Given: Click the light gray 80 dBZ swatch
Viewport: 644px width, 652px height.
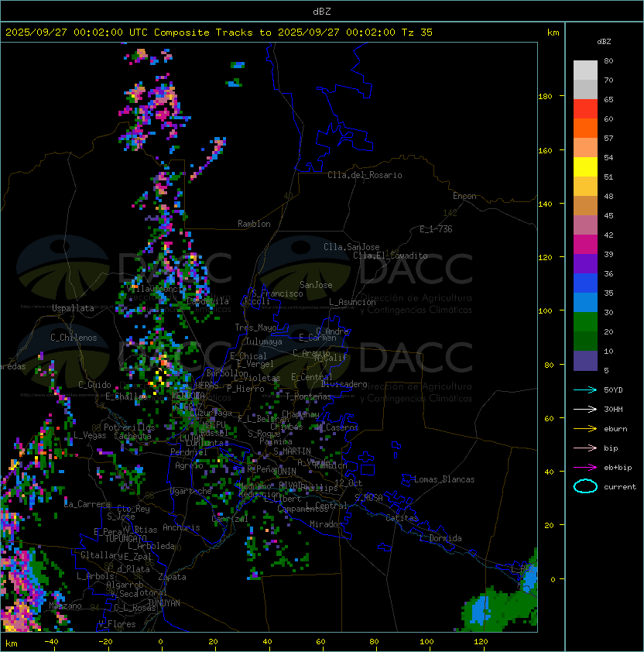Looking at the screenshot, I should point(585,70).
